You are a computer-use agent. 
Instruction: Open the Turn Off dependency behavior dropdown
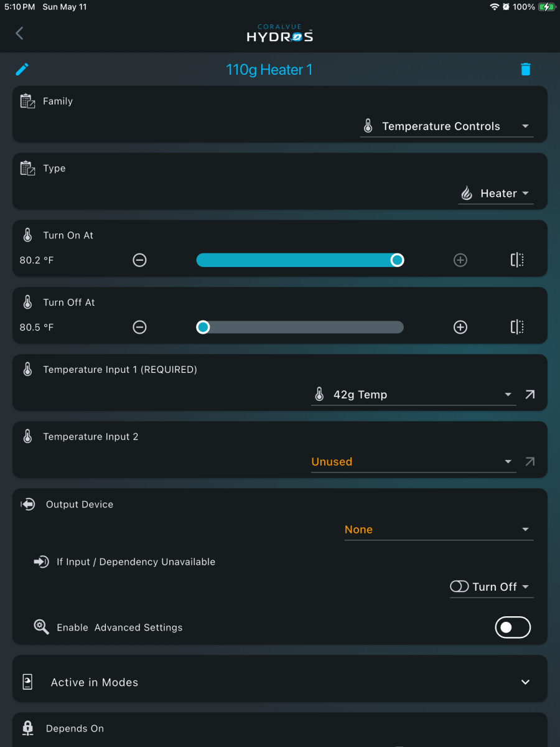click(x=492, y=587)
